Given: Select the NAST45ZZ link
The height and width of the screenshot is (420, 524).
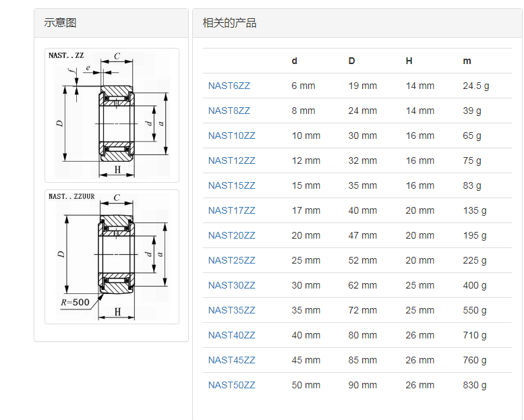Looking at the screenshot, I should tap(231, 360).
